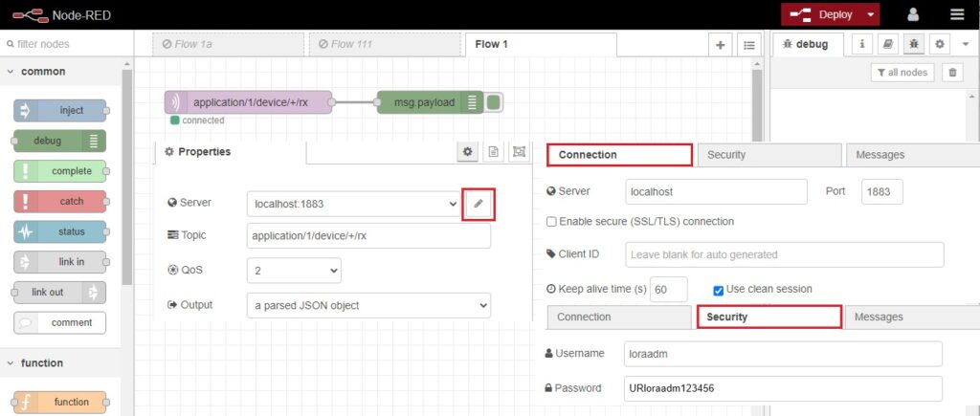Viewport: 980px width, 416px height.
Task: Switch to the Flow 1a tab
Action: [x=228, y=44]
